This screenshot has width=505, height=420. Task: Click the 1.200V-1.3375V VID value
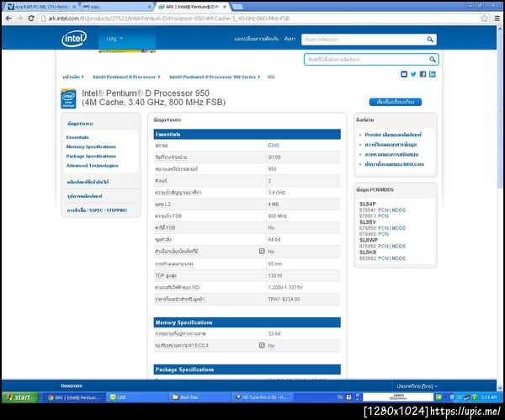(285, 287)
